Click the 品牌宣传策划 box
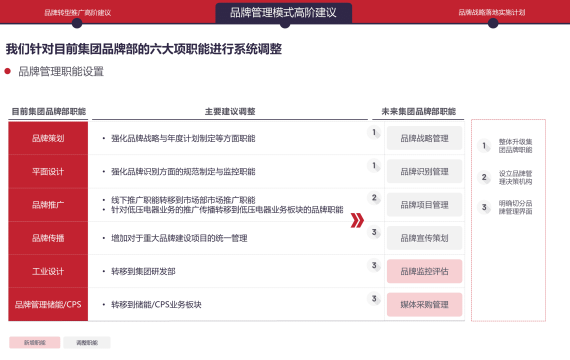 424,238
